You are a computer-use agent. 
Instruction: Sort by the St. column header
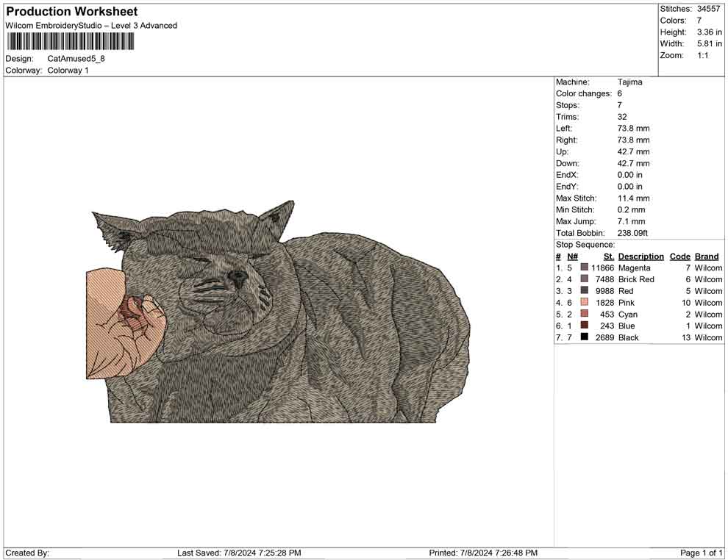coord(607,256)
